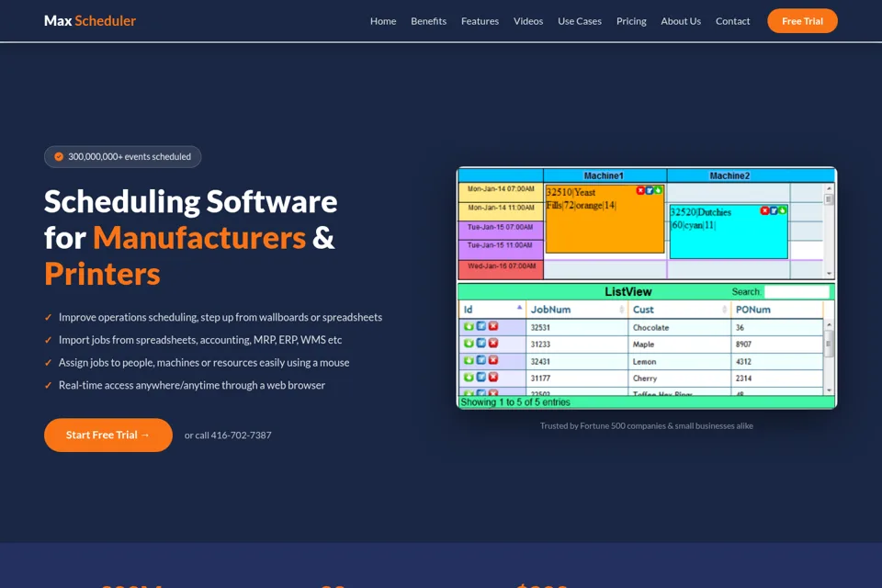Click the 300,000,000+ events scheduled badge
This screenshot has width=882, height=588.
[x=122, y=157]
